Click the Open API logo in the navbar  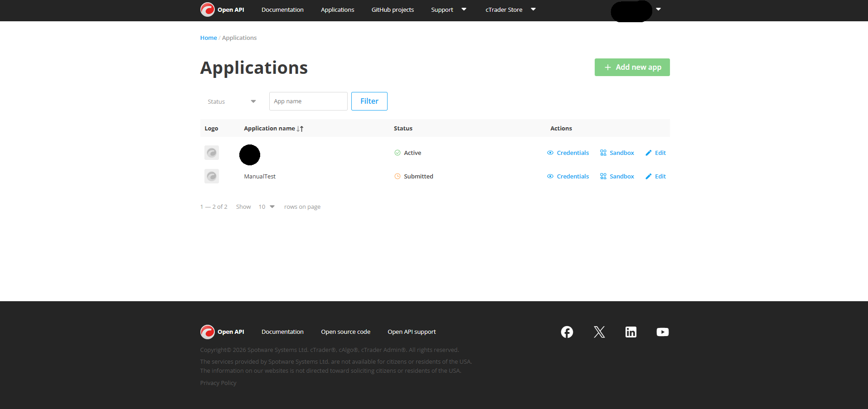pos(222,10)
